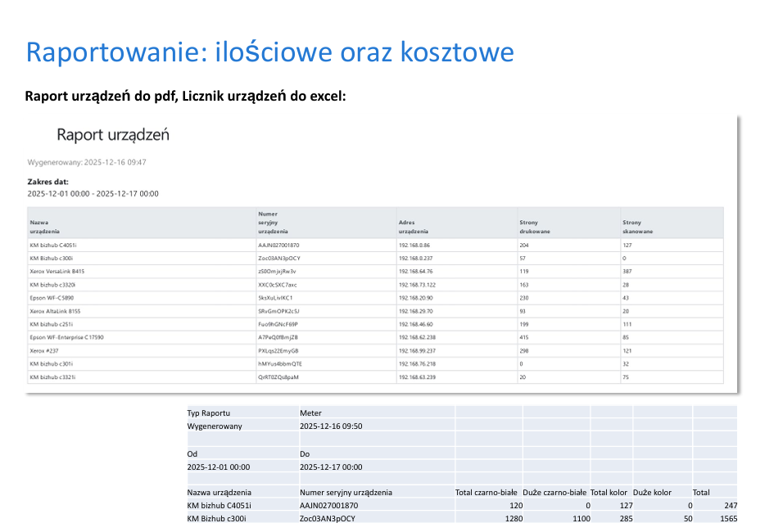783x532 pixels.
Task: Click the 'KM bizhub c251i' device name
Action: [51, 324]
